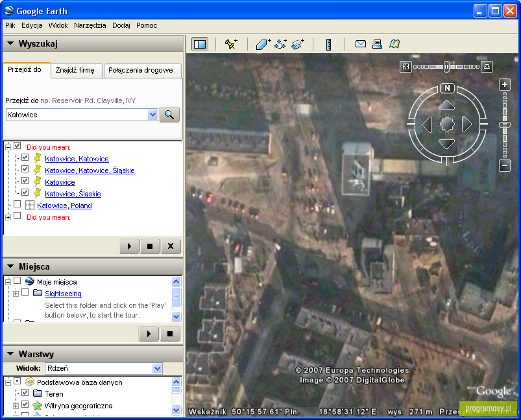Check the second 'Did you mean' checkbox
This screenshot has height=420, width=521.
point(18,215)
